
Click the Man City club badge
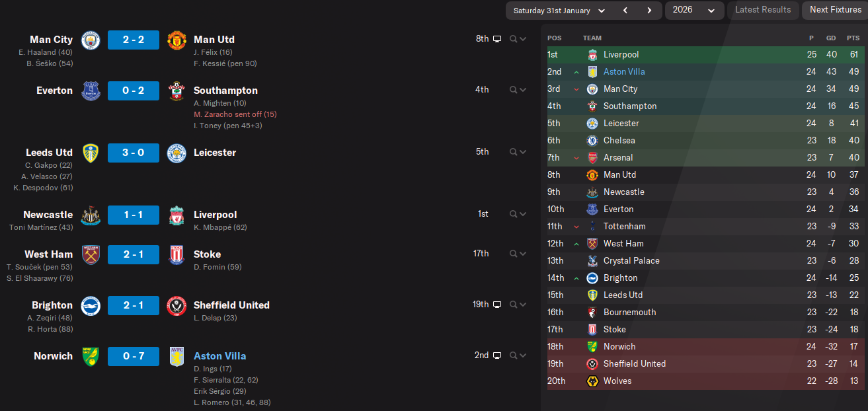pos(90,40)
